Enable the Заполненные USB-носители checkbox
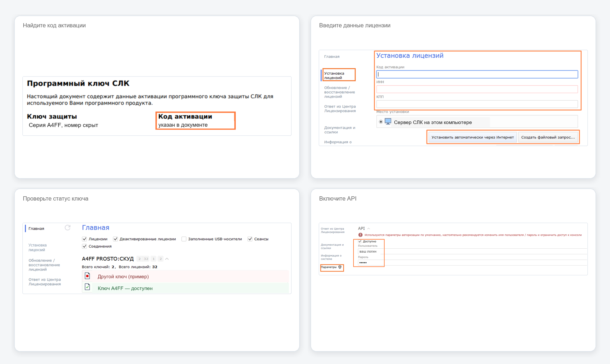Viewport: 610px width, 364px height. pos(184,239)
